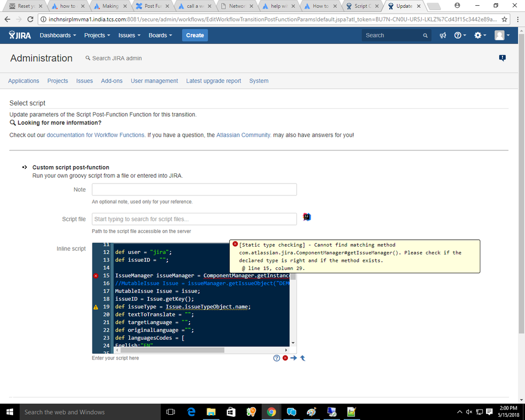Screen dimensions: 525x420
Task: Open the settings gear dropdown
Action: click(480, 35)
